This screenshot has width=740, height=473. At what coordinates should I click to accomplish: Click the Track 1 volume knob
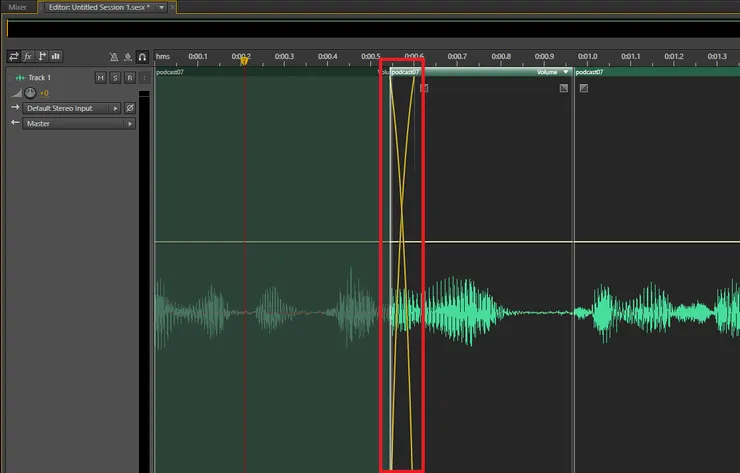click(30, 93)
